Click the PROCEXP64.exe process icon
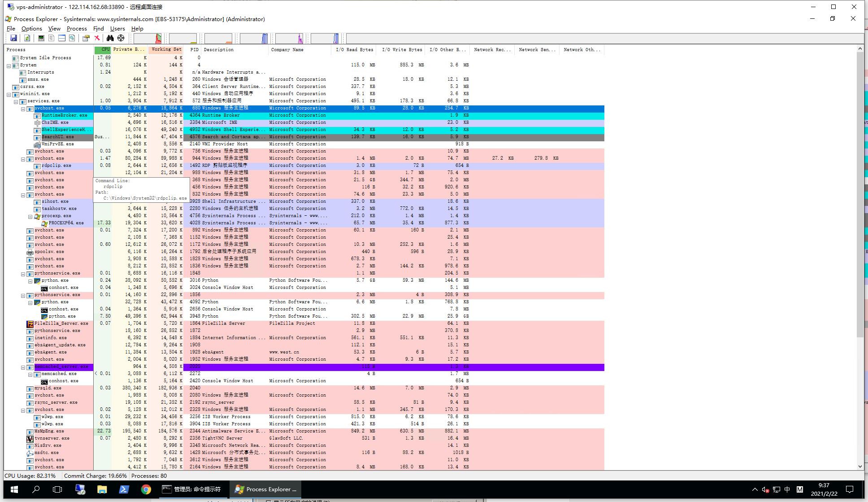The image size is (868, 502). tap(44, 223)
